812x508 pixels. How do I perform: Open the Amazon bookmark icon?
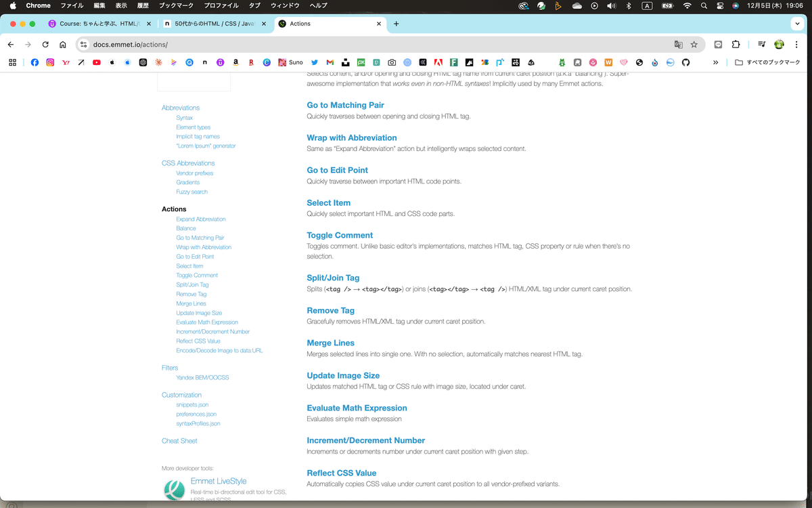click(x=235, y=62)
